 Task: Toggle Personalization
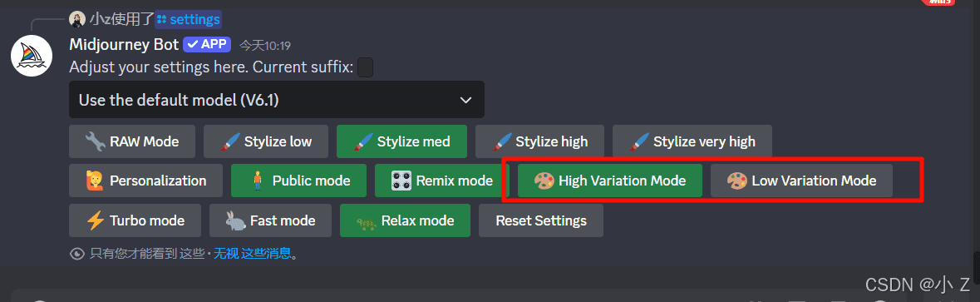(145, 181)
